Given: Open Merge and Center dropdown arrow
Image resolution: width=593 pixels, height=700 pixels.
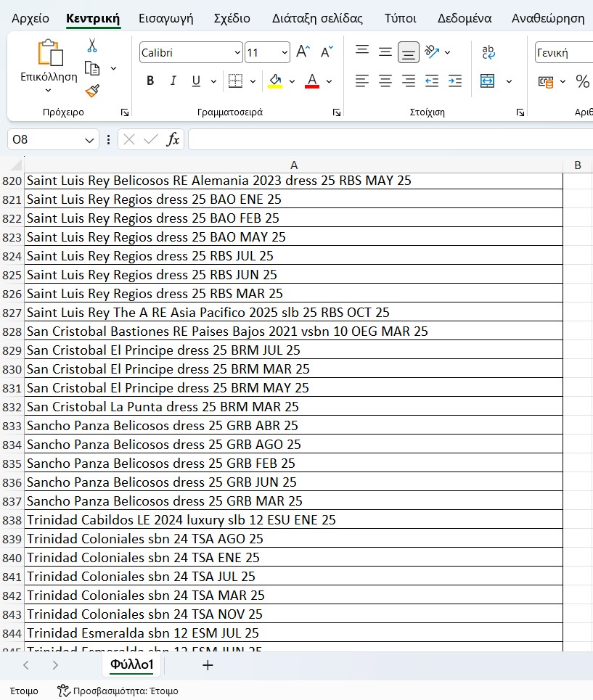Looking at the screenshot, I should click(509, 81).
